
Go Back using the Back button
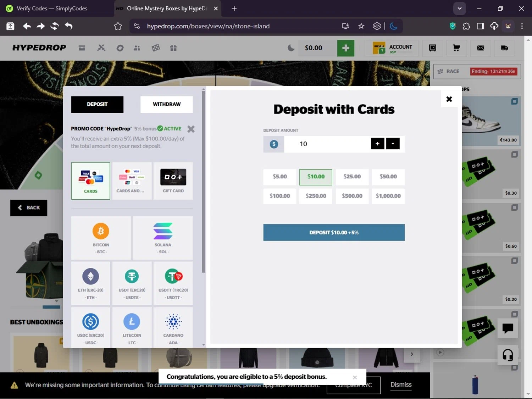click(x=29, y=208)
